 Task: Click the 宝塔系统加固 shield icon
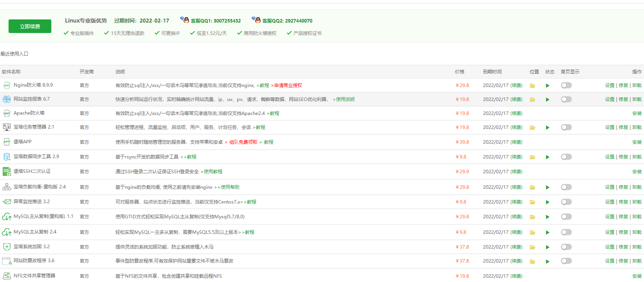pos(7,247)
